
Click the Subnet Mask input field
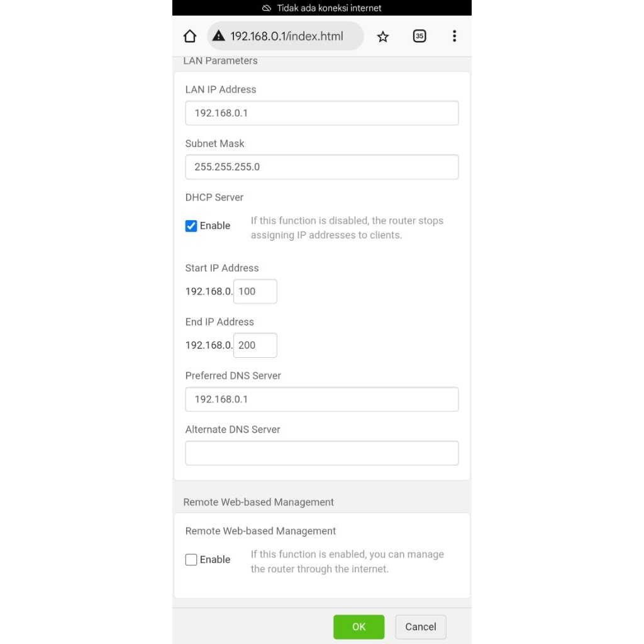point(321,167)
